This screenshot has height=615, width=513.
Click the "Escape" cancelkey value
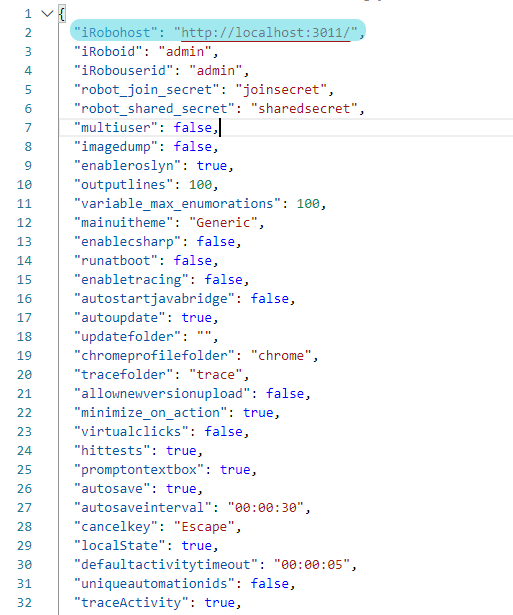tap(204, 526)
